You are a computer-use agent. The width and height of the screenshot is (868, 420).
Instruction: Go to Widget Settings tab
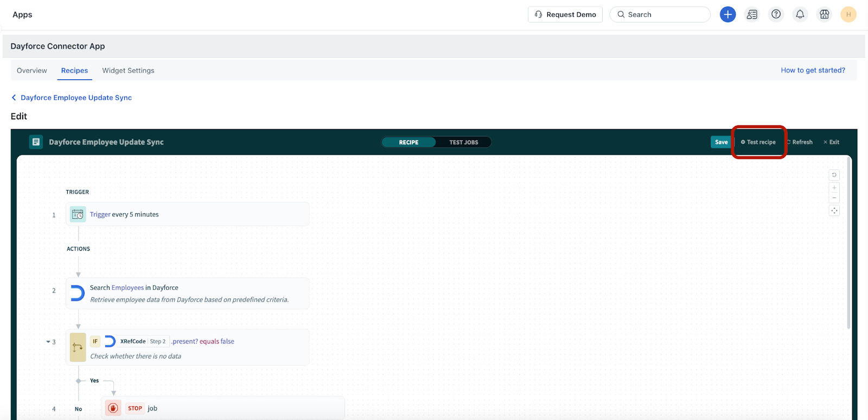pos(128,71)
